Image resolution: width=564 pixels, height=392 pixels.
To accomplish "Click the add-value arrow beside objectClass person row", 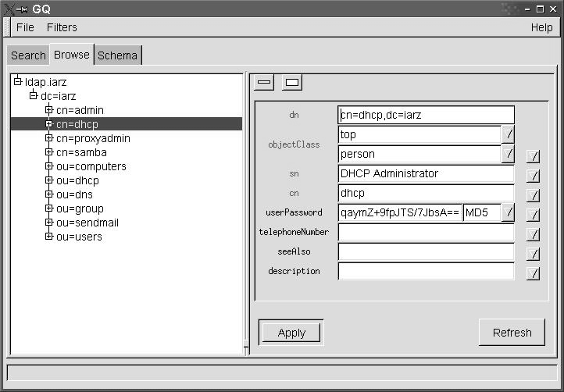I will click(533, 156).
